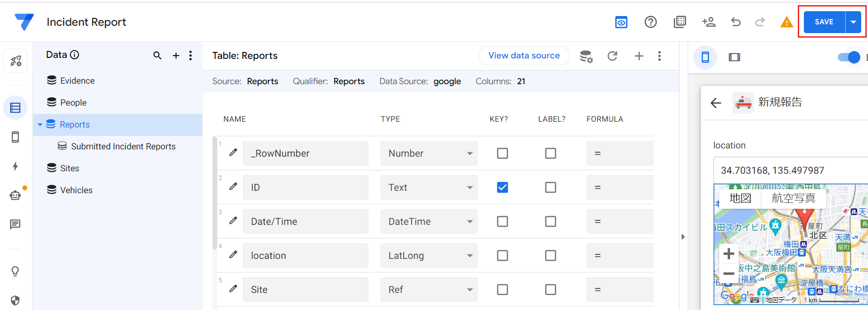Viewport: 868px width, 310px height.
Task: Toggle KEY checkbox for Date/Time
Action: coord(503,221)
